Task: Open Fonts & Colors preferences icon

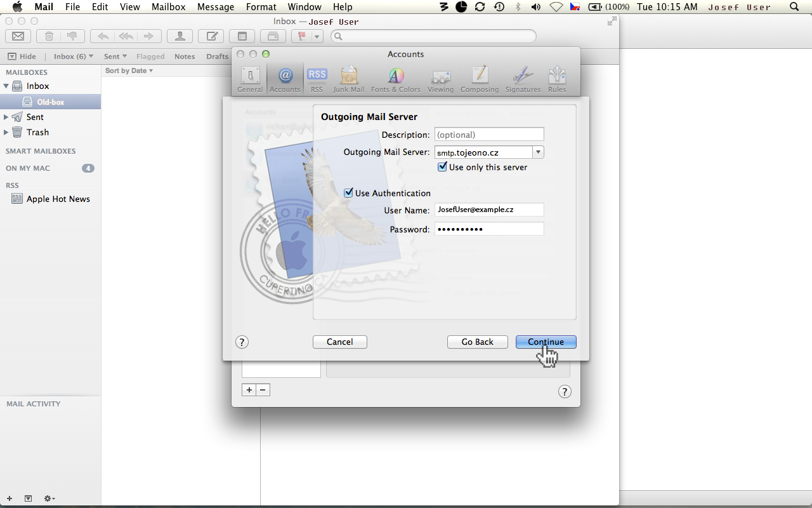Action: coord(396,79)
